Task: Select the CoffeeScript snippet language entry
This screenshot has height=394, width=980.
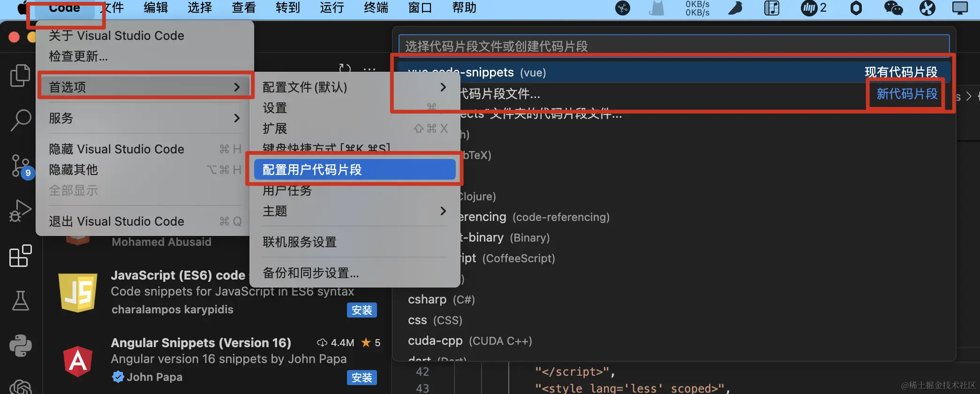Action: pos(674,258)
